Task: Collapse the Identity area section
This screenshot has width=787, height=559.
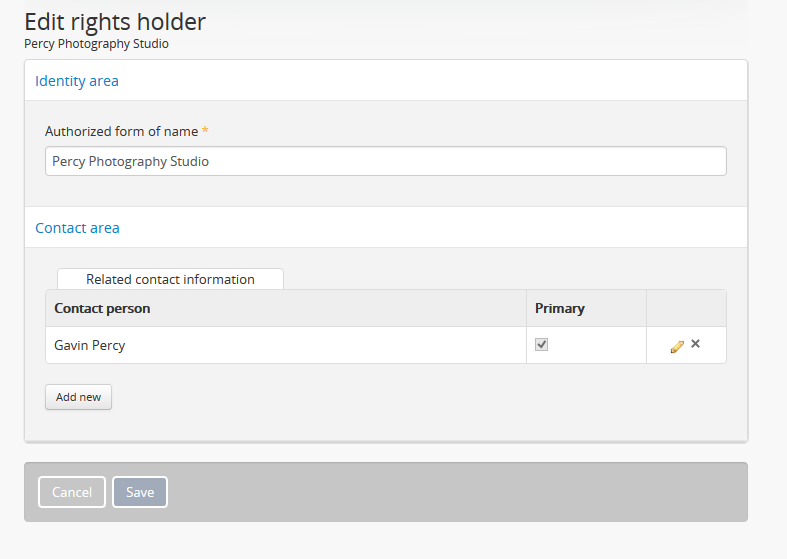Action: coord(77,81)
